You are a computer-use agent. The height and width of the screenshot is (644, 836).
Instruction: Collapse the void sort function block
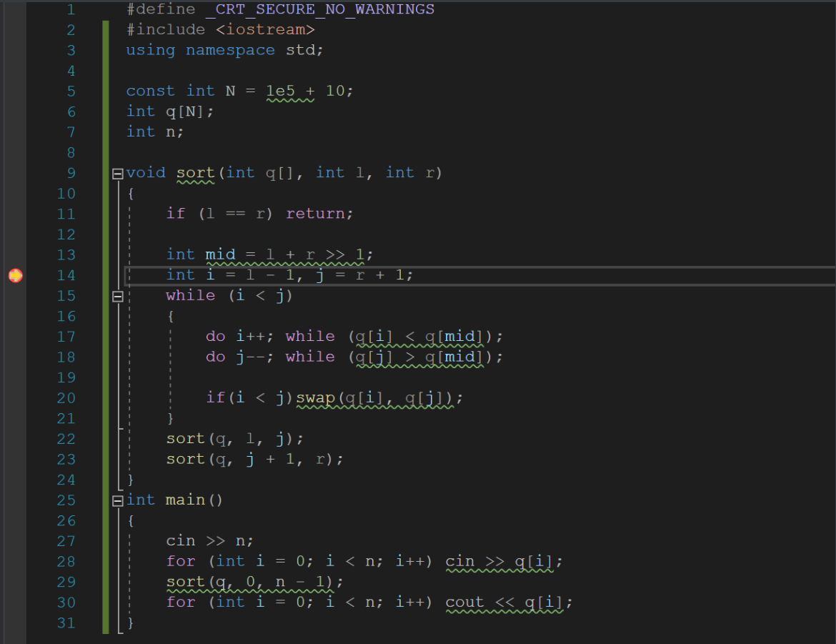point(118,174)
